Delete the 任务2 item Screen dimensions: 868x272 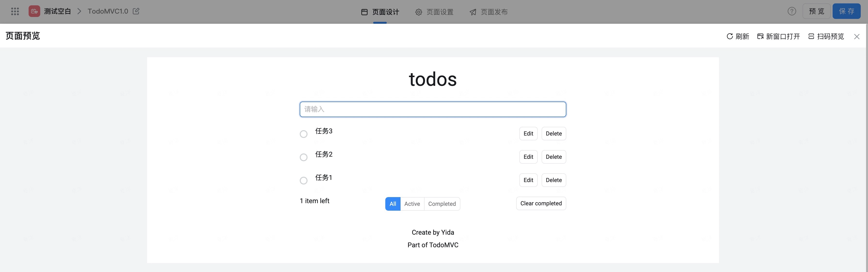pos(554,157)
